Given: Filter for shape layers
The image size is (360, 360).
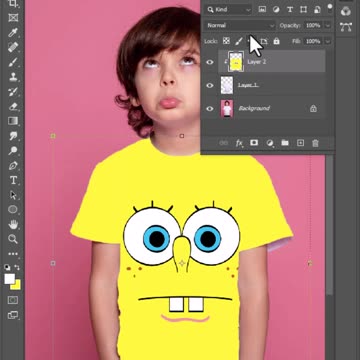Looking at the screenshot, I should coord(303,10).
